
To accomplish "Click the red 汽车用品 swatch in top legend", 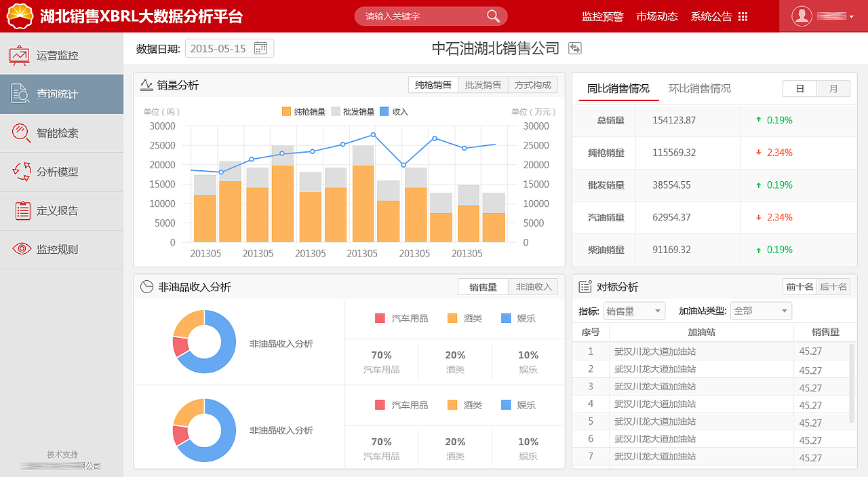I will click(x=380, y=318).
